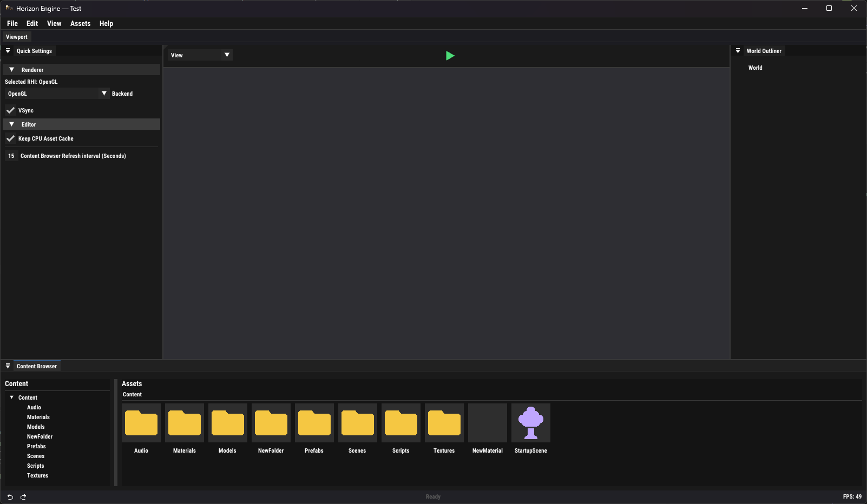Open the View dropdown in the viewport
867x504 pixels.
[x=200, y=55]
